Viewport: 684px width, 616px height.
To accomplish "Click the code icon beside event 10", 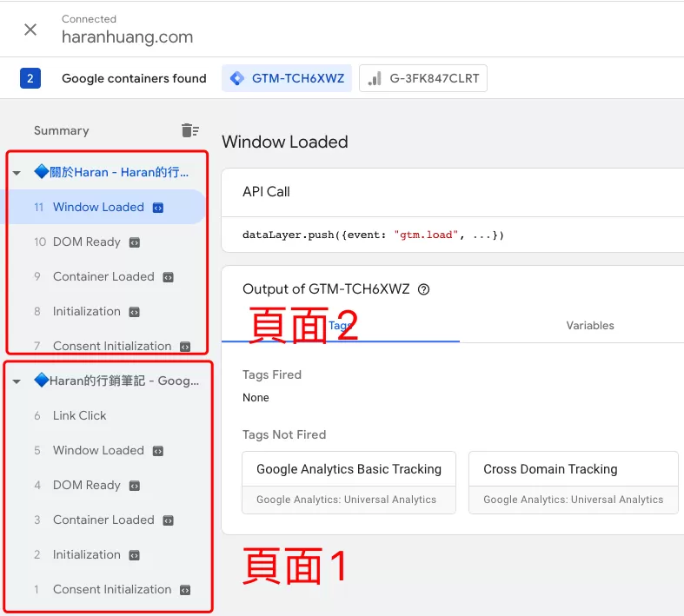I will [135, 242].
